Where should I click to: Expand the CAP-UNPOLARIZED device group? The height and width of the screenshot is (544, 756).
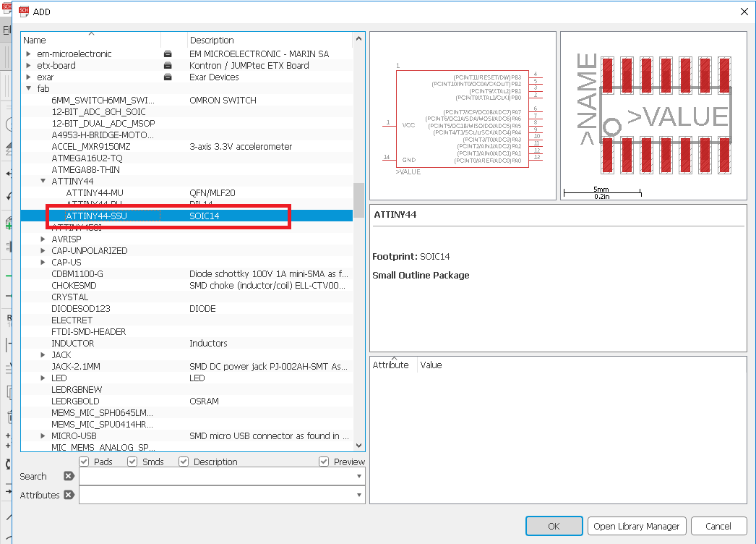pos(43,250)
